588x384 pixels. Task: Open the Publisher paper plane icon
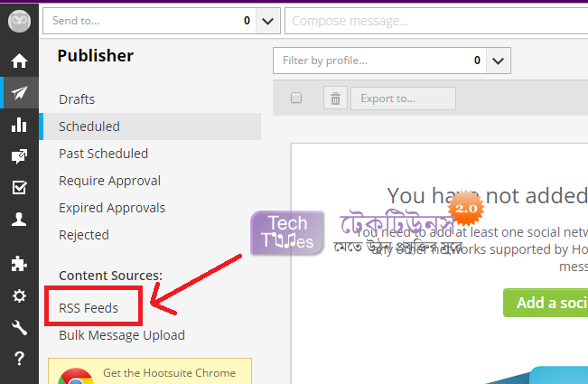tap(19, 93)
